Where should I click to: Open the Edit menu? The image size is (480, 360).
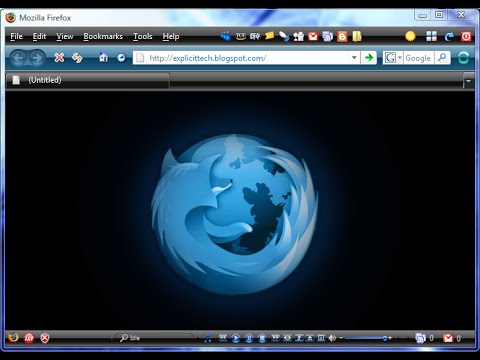[x=39, y=36]
